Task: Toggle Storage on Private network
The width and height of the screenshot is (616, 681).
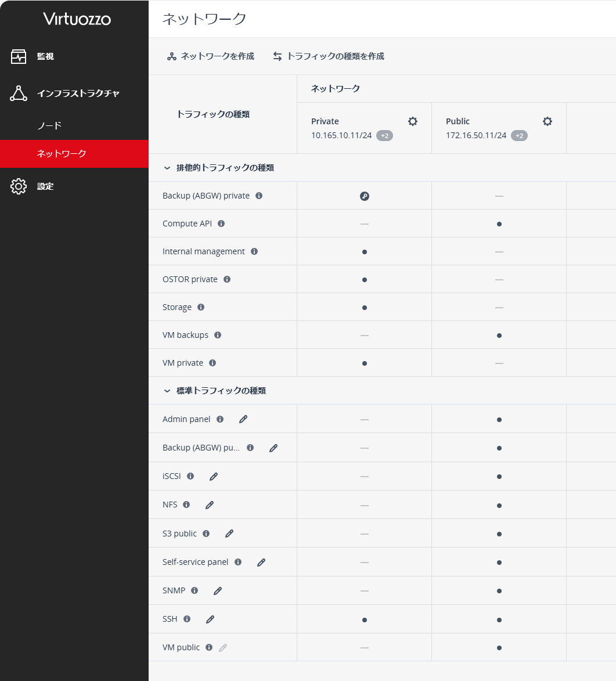Action: tap(365, 308)
